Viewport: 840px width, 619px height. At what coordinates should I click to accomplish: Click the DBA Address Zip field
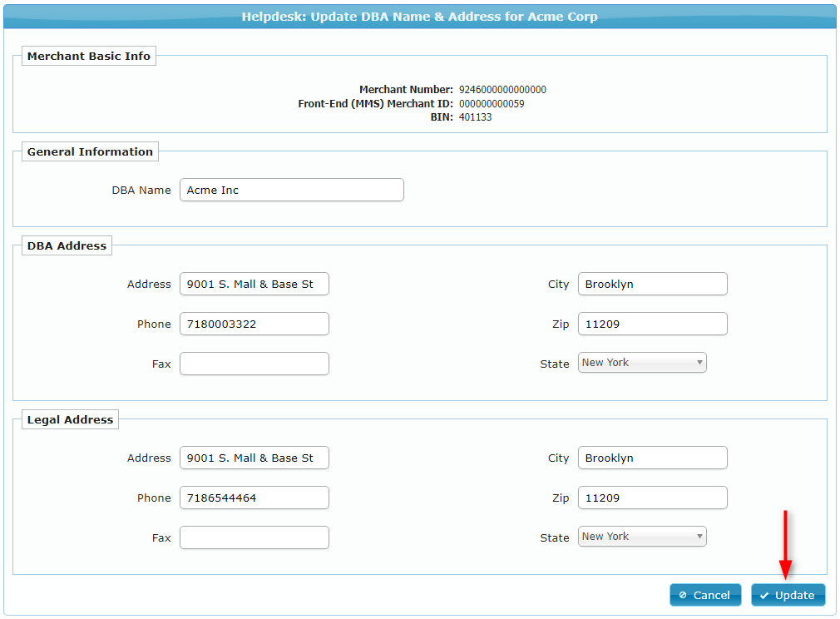point(652,324)
